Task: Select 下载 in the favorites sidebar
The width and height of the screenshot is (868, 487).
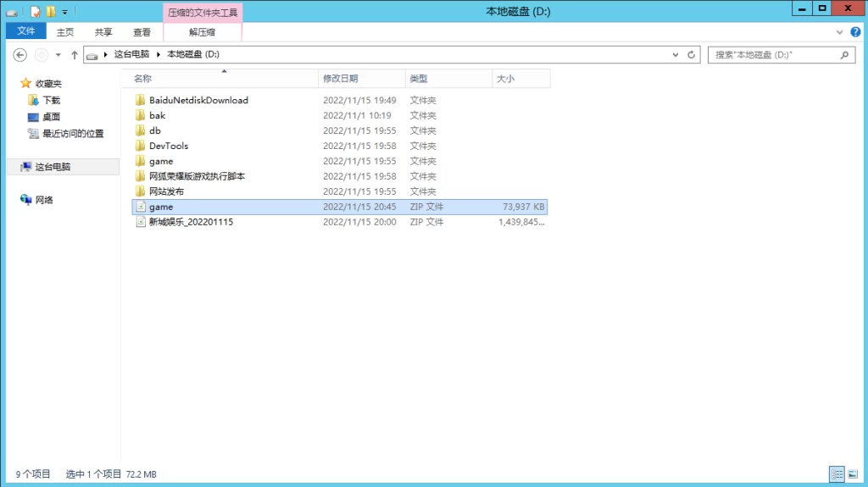Action: coord(52,100)
